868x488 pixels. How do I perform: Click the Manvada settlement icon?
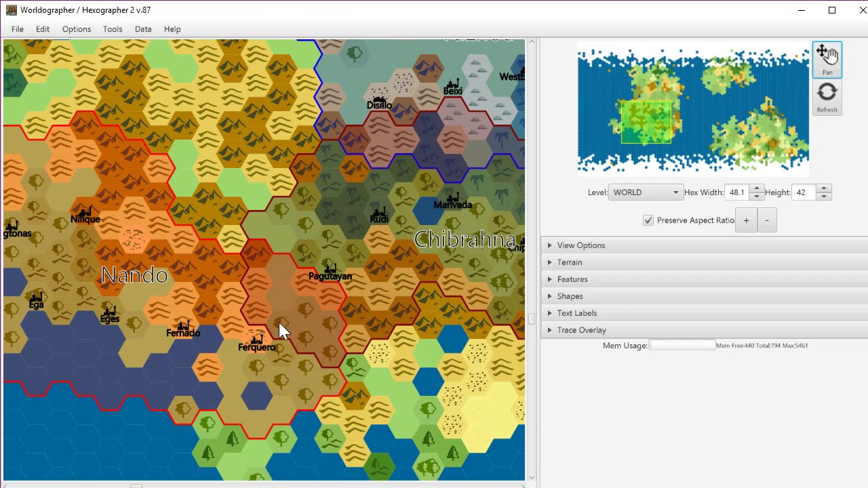tap(452, 197)
